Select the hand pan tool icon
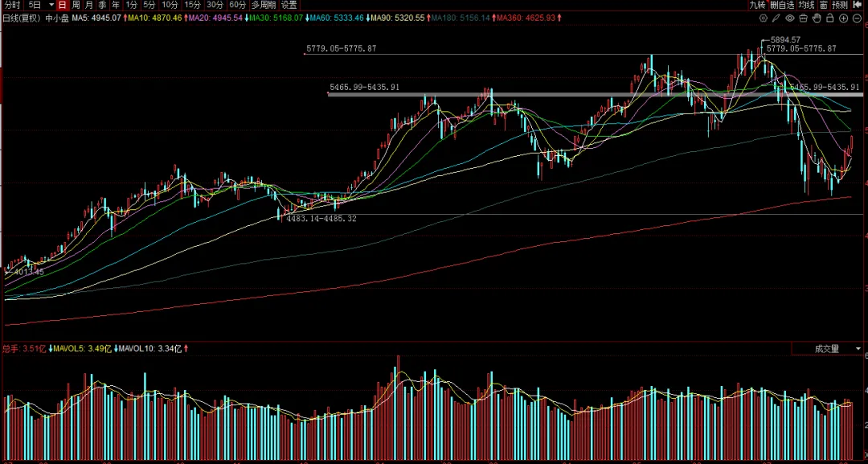This screenshot has width=868, height=464. (x=817, y=18)
